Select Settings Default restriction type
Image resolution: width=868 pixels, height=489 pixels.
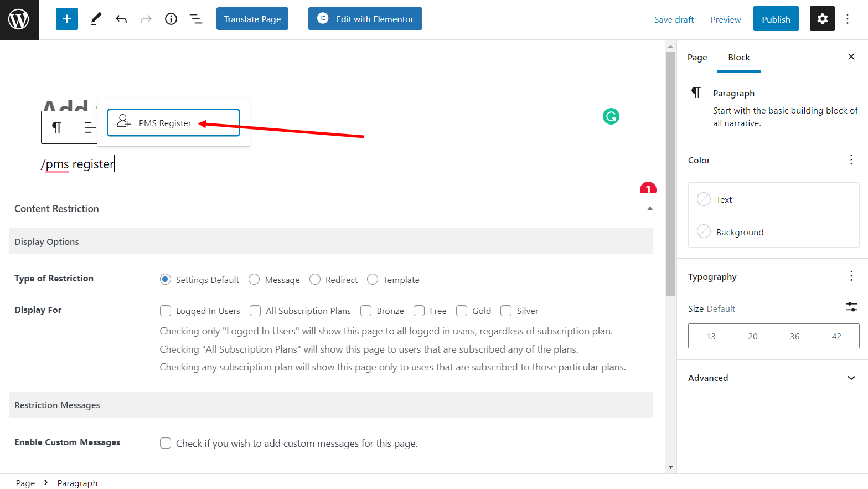(165, 279)
